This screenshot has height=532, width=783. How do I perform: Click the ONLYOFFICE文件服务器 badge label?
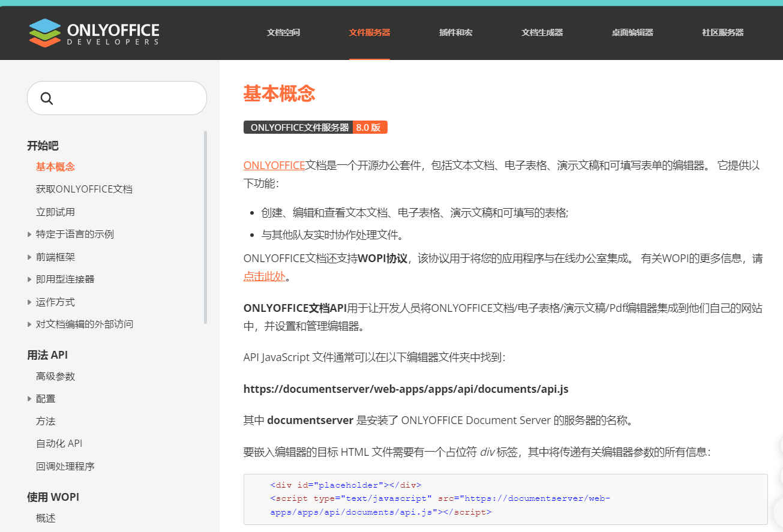pos(298,127)
